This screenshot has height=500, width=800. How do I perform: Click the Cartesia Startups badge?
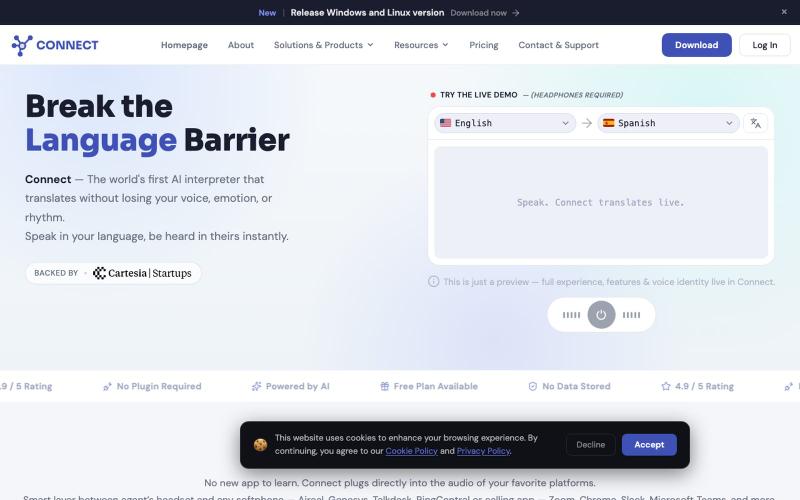tap(113, 273)
